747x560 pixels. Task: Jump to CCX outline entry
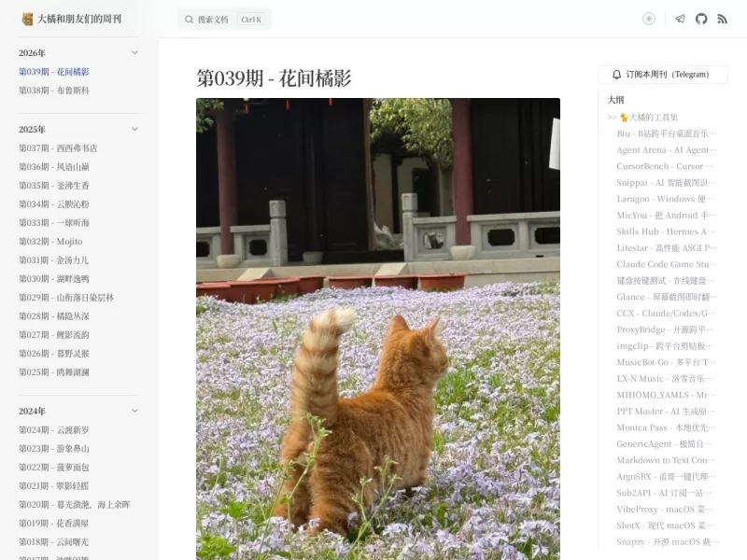(666, 313)
